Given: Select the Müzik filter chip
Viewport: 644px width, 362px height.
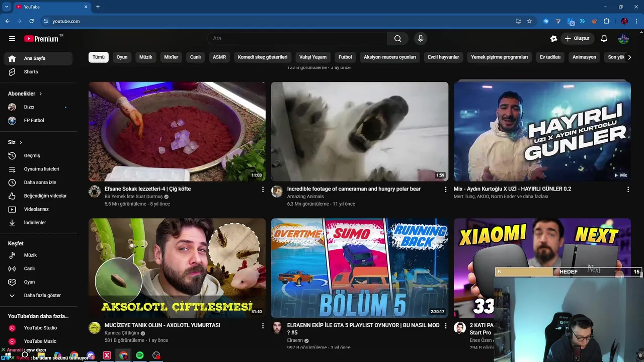Looking at the screenshot, I should pyautogui.click(x=145, y=57).
